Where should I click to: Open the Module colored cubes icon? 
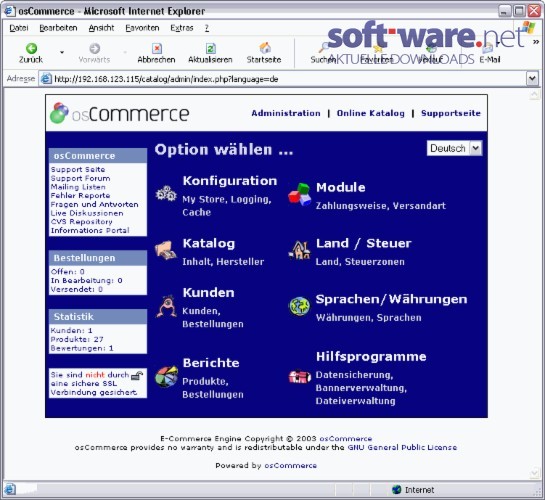(300, 194)
